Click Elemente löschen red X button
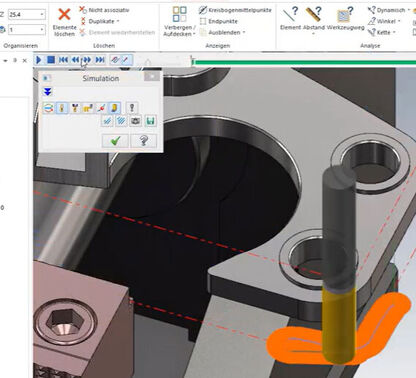Image resolution: width=416 pixels, height=378 pixels. (x=64, y=22)
